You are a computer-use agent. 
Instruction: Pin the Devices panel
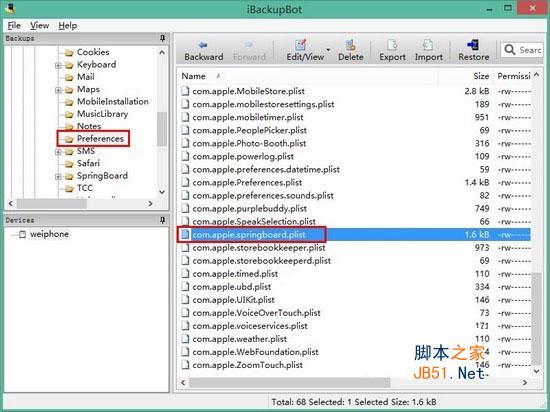point(162,220)
